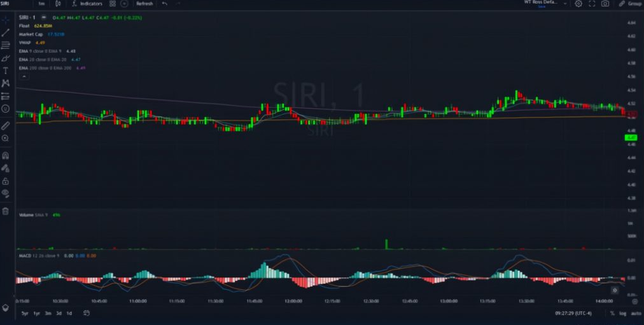Select the crosshair cursor tool
This screenshot has height=325, width=644.
tap(5, 19)
